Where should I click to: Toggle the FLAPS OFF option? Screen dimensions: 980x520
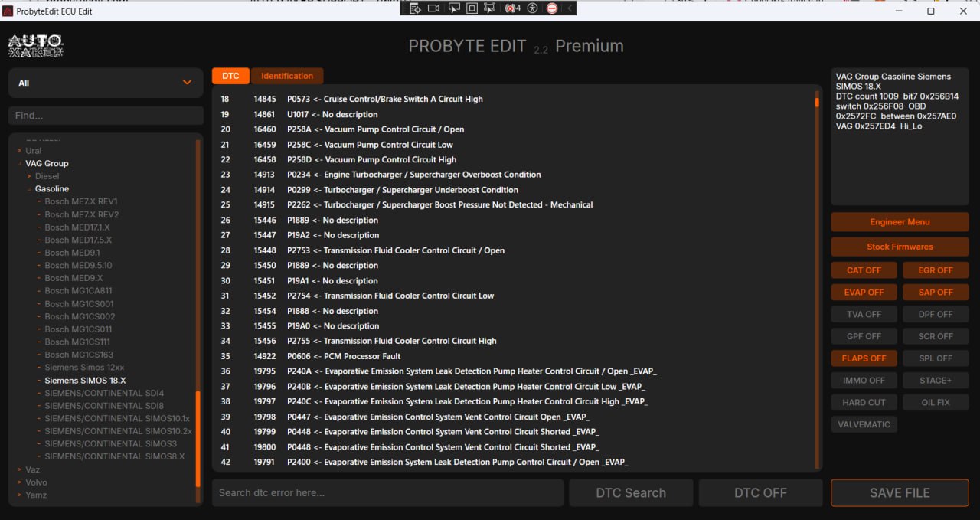(864, 358)
